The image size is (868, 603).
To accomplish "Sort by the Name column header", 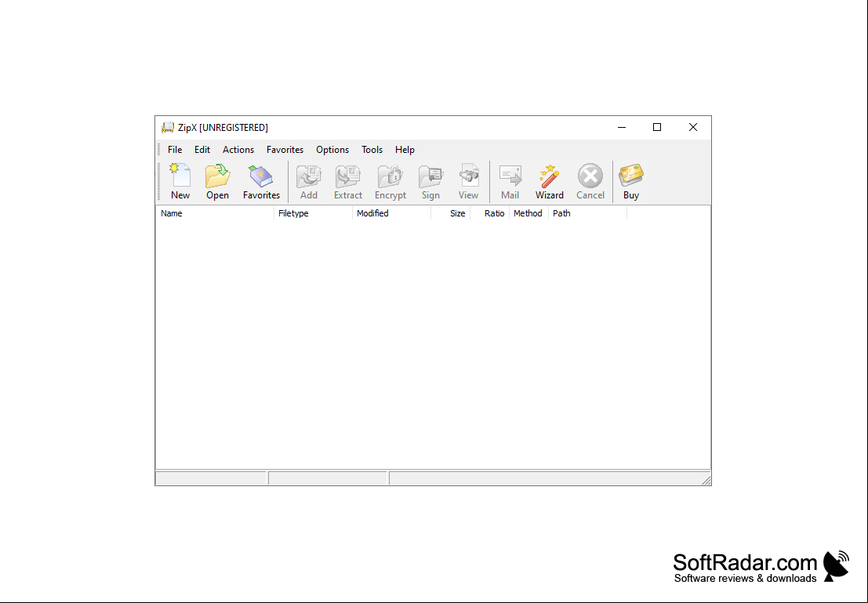I will 215,213.
